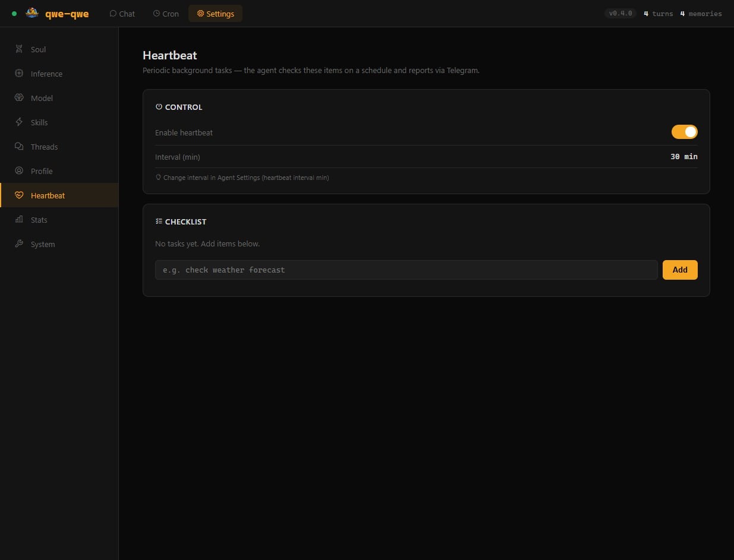Click the Chat speech bubble icon

click(113, 14)
